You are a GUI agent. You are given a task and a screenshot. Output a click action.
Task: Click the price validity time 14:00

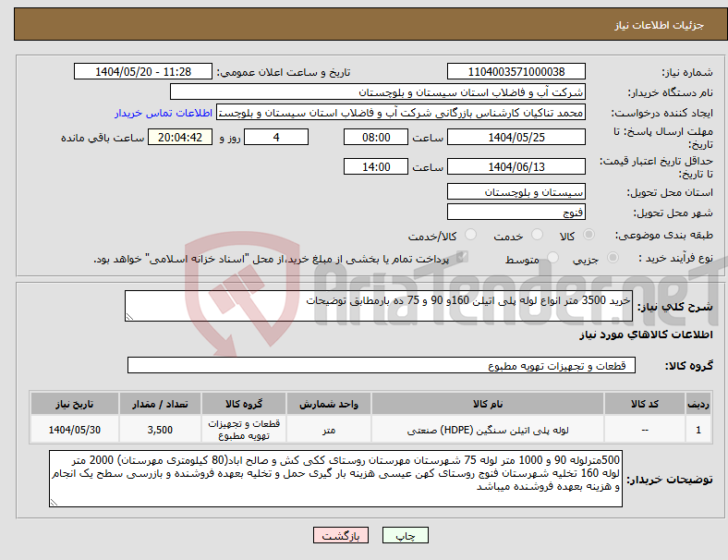[x=376, y=166]
